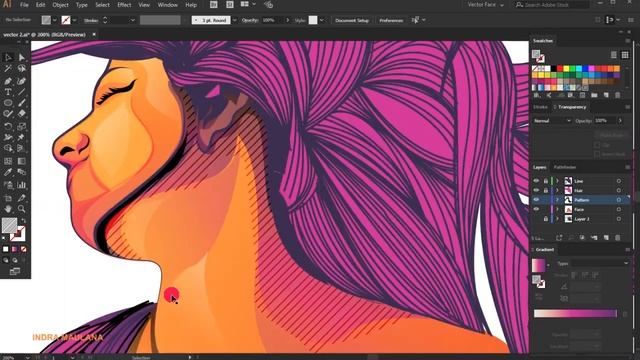Expand the Line layer
This screenshot has height=360, width=640.
(557, 181)
